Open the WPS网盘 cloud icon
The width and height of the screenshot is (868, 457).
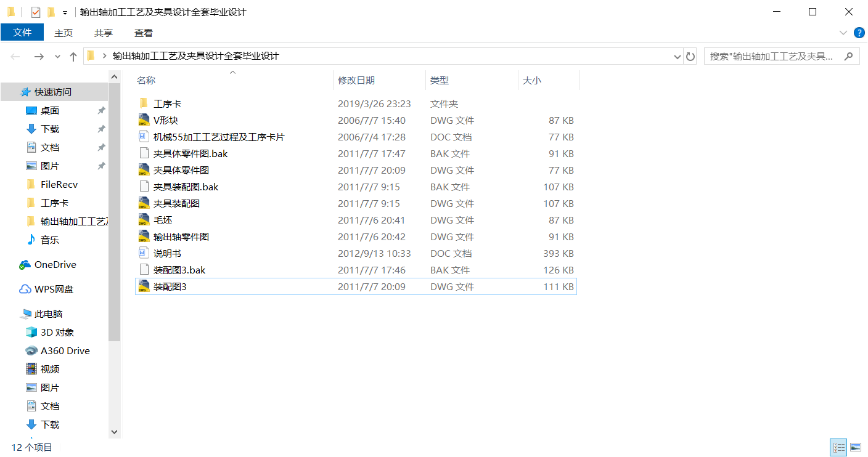25,289
